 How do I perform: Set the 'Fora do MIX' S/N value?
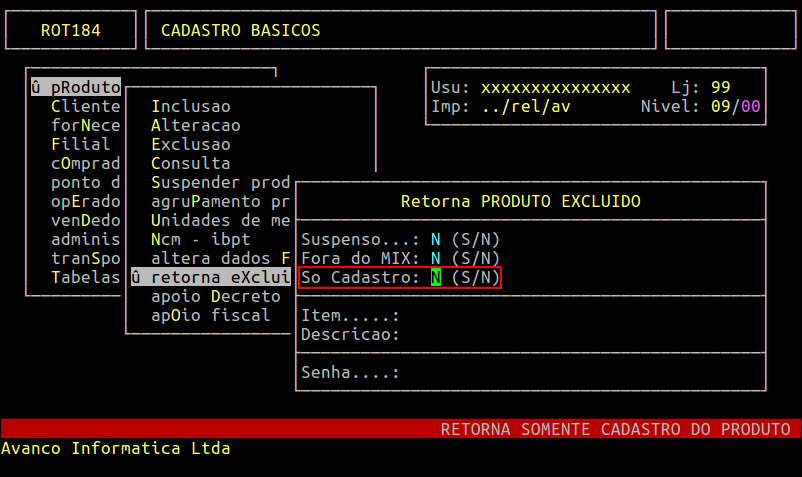click(436, 258)
